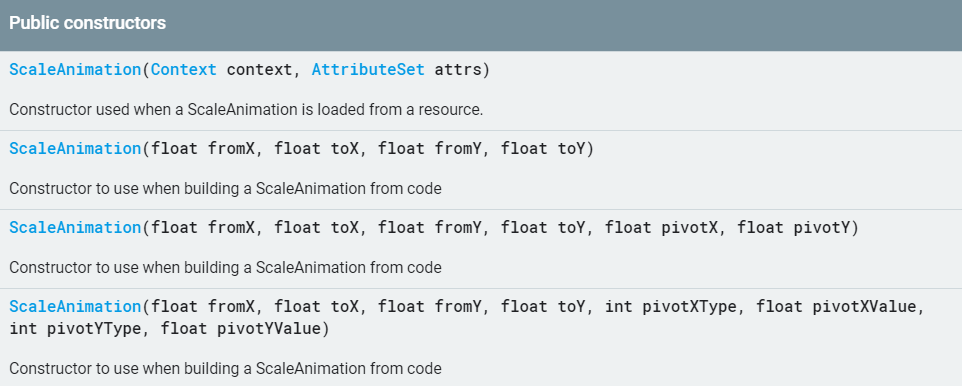Click the Public constructors table header

(x=481, y=25)
